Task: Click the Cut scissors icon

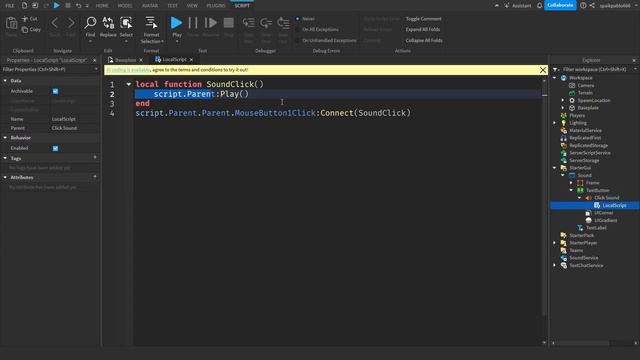Action: 25,19
